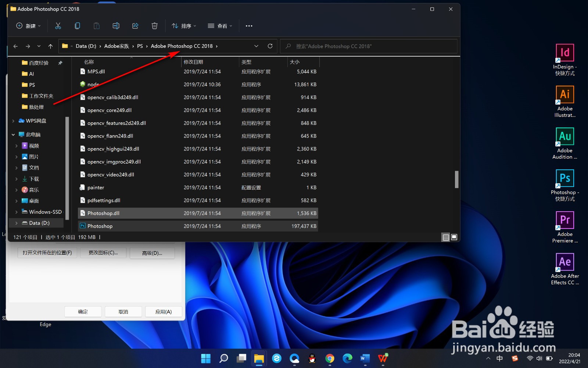
Task: Click 高级(D)... button
Action: point(152,253)
